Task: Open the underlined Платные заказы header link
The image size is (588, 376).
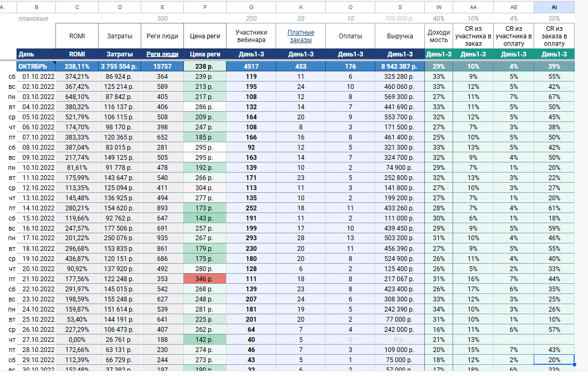Action: (x=302, y=36)
